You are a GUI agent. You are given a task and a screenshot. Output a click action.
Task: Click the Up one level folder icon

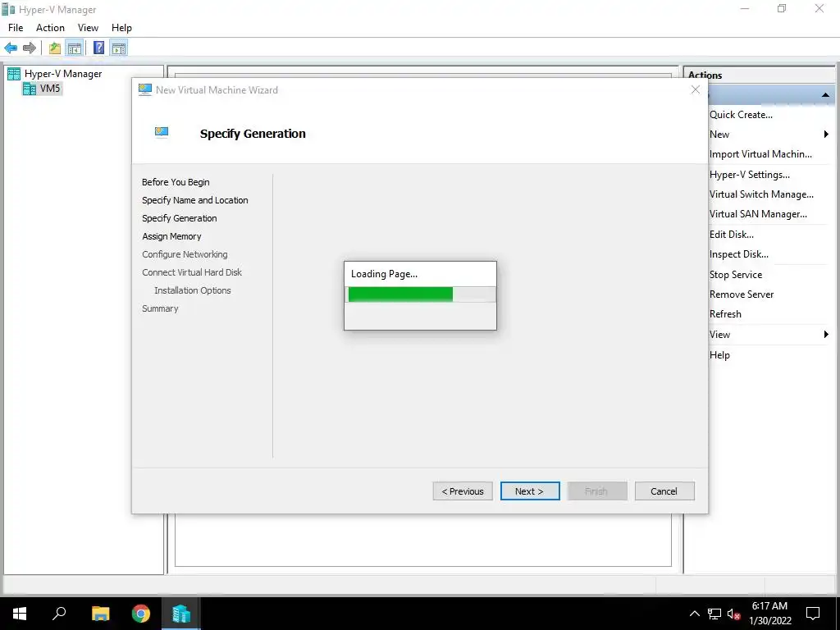(54, 48)
